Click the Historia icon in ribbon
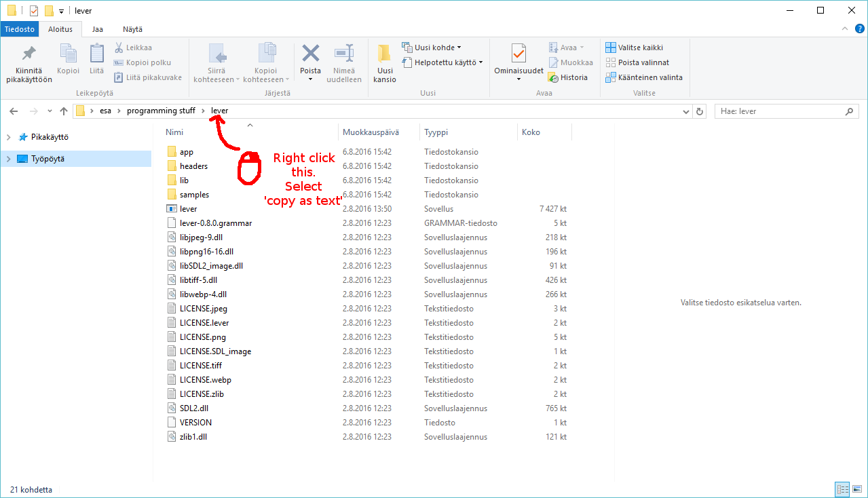Viewport: 868px width, 498px height. [568, 77]
